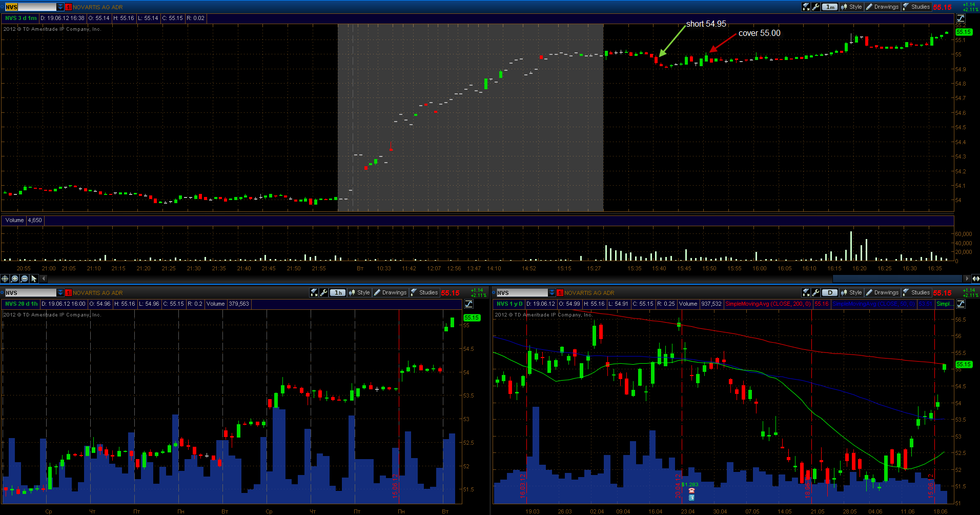The image size is (980, 515).
Task: Open Drawings menu in top chart
Action: point(882,7)
